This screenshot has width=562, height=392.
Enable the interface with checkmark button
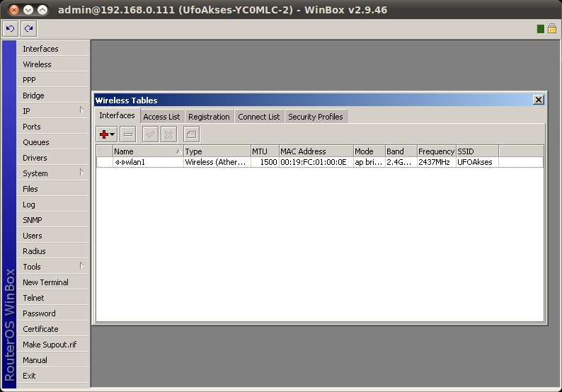pos(150,134)
